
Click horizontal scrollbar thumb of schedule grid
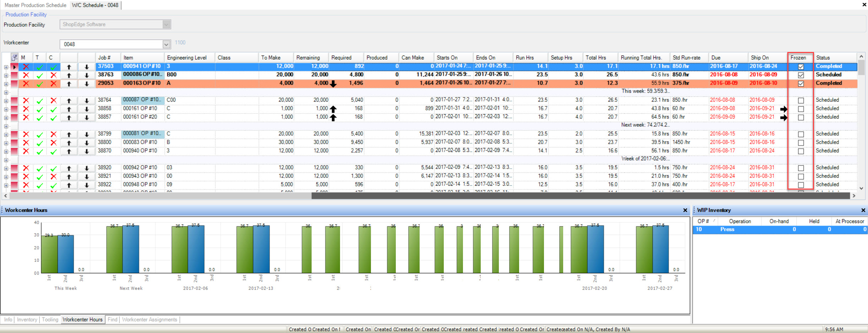tap(581, 196)
